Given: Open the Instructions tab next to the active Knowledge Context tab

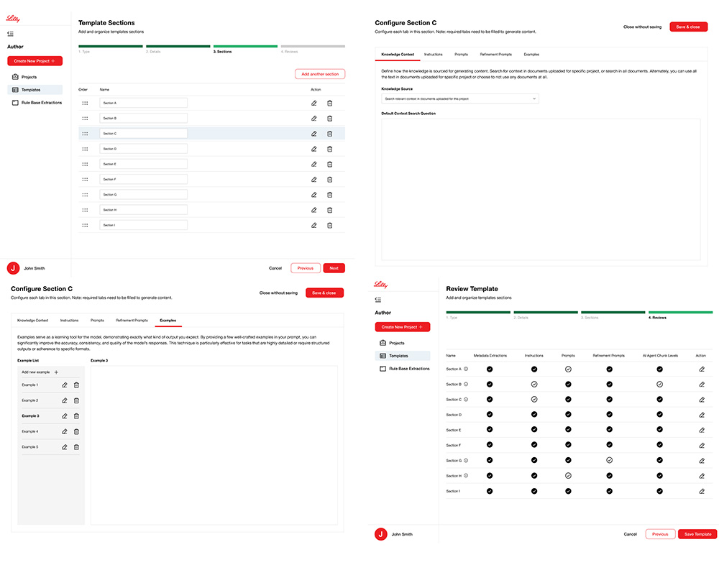Looking at the screenshot, I should [433, 55].
